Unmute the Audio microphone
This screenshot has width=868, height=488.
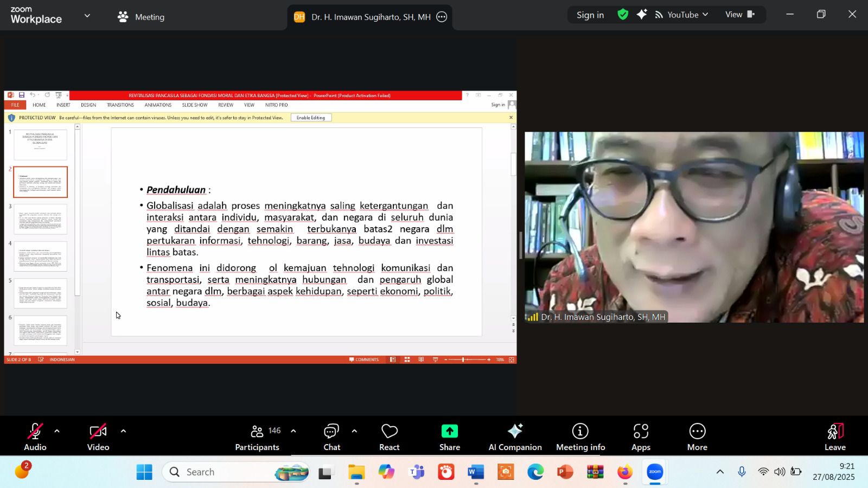pyautogui.click(x=35, y=437)
